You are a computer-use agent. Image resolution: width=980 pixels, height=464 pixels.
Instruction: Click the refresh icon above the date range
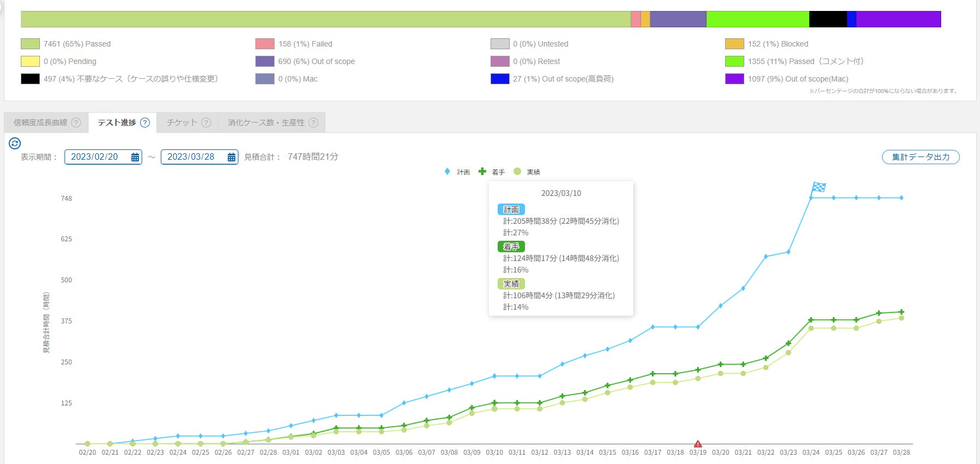click(15, 143)
